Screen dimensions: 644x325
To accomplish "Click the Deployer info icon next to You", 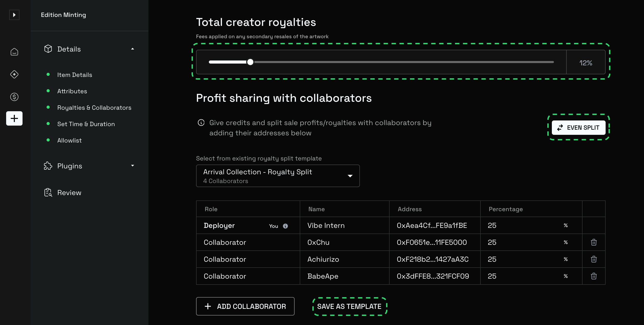I will click(285, 226).
